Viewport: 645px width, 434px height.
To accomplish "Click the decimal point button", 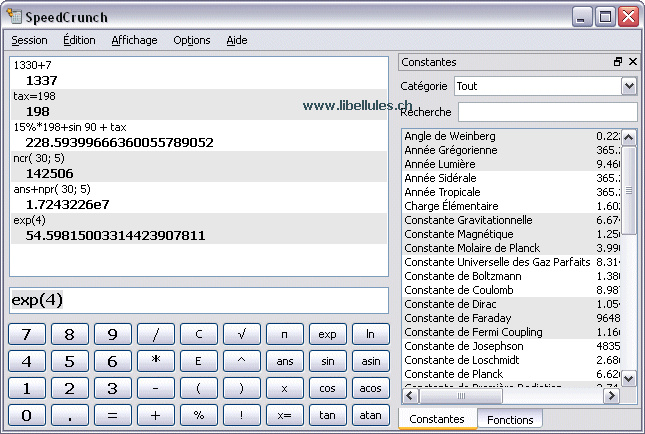I will pyautogui.click(x=70, y=415).
